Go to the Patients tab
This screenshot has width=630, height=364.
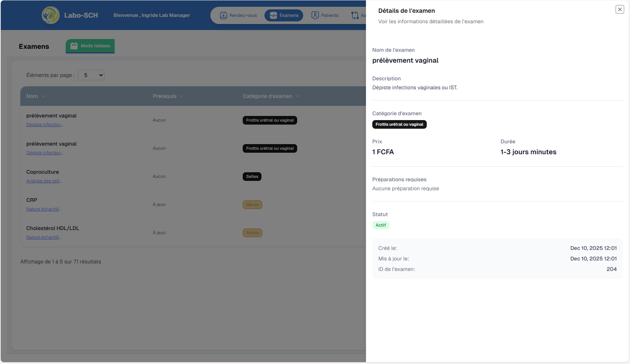(x=325, y=15)
